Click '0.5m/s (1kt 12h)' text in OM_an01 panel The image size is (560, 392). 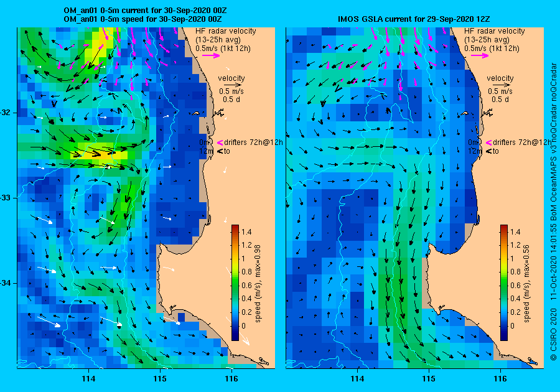tap(223, 48)
